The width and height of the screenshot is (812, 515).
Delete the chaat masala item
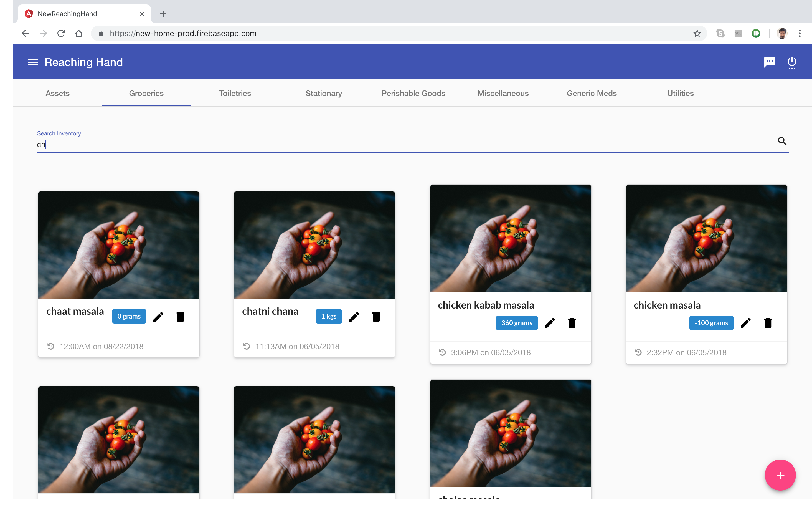[181, 317]
